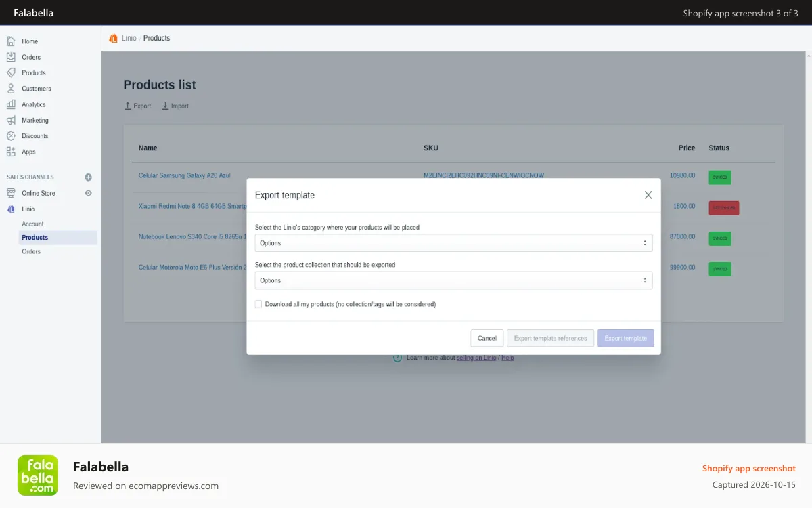Screen dimensions: 812x508
Task: Click the Linio channel icon in the sidebar
Action: (11, 209)
